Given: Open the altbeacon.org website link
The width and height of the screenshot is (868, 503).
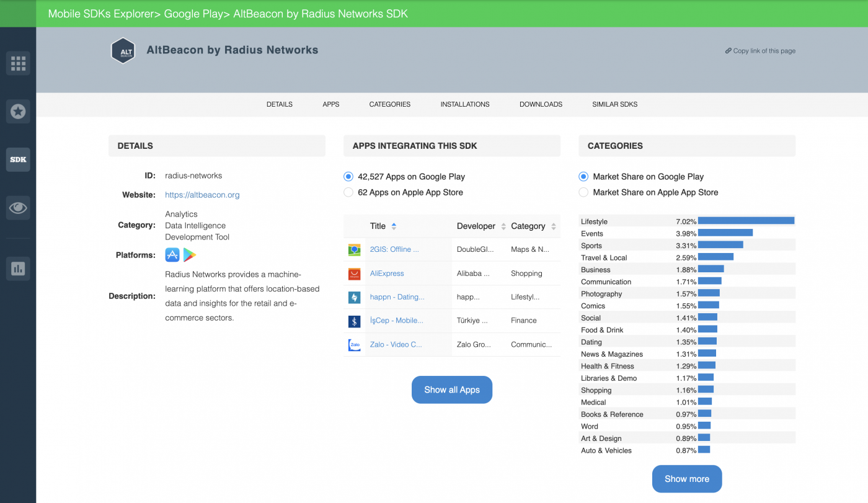Looking at the screenshot, I should [x=202, y=195].
